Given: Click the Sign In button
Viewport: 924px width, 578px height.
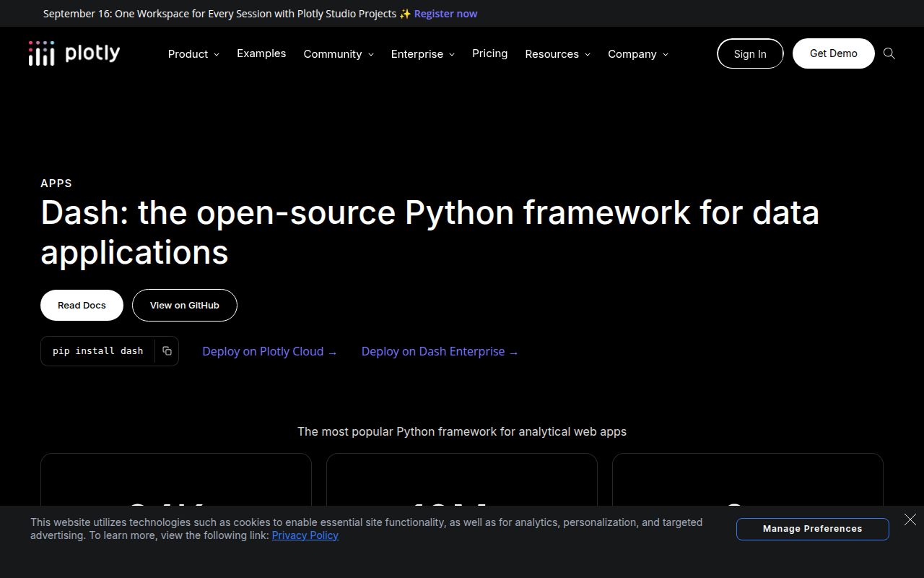Looking at the screenshot, I should [x=750, y=53].
